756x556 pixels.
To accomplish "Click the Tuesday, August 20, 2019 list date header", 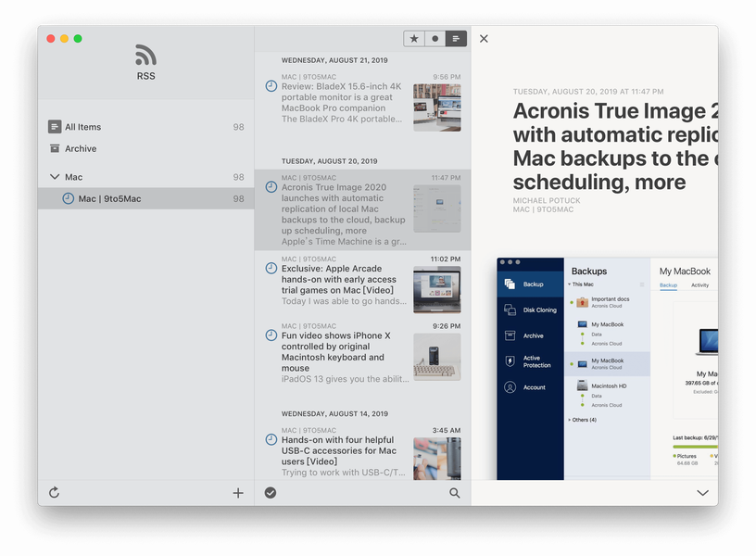I will point(329,161).
